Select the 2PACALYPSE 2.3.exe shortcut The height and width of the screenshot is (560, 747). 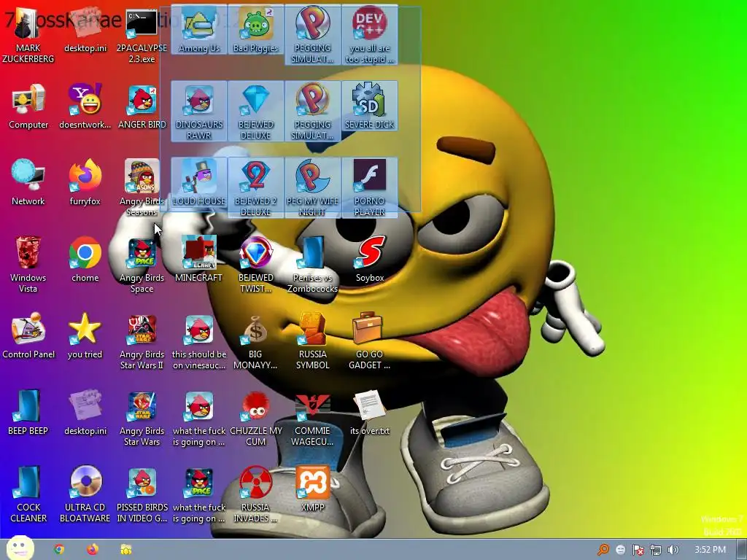(142, 34)
